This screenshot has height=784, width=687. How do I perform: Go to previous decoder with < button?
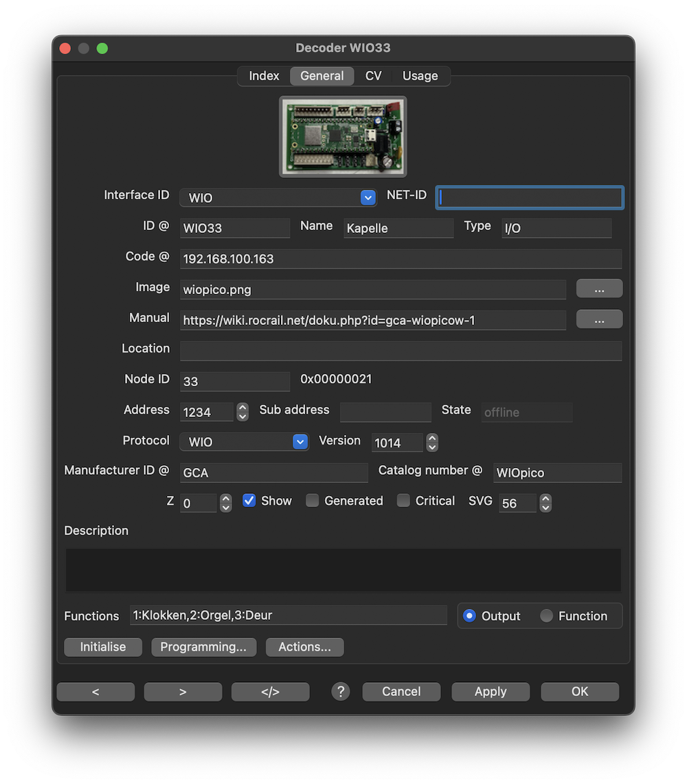(95, 691)
